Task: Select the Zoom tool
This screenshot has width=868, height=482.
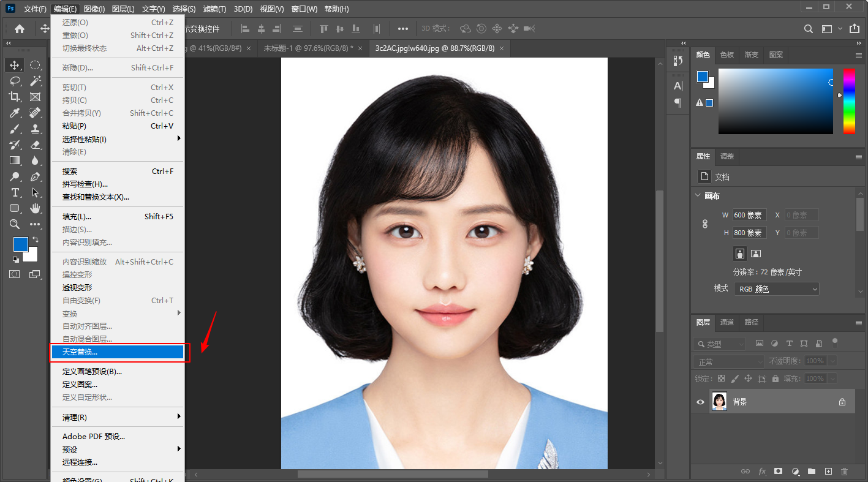Action: click(x=15, y=224)
